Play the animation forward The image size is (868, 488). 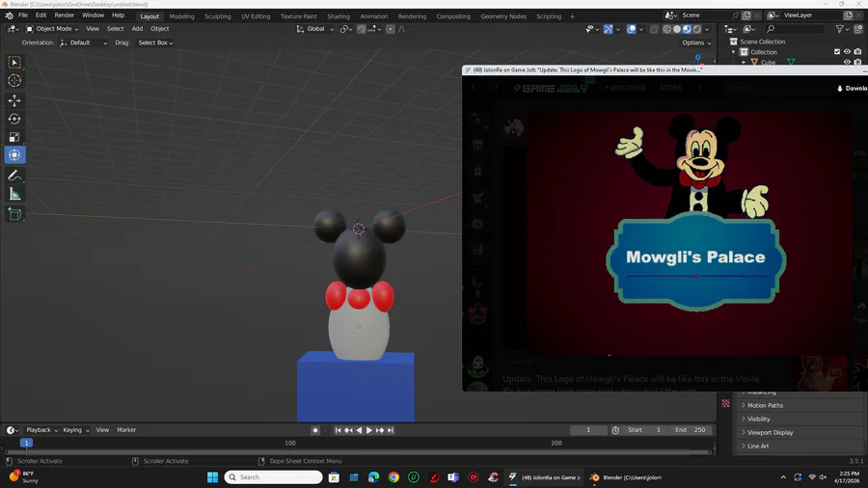coord(369,430)
